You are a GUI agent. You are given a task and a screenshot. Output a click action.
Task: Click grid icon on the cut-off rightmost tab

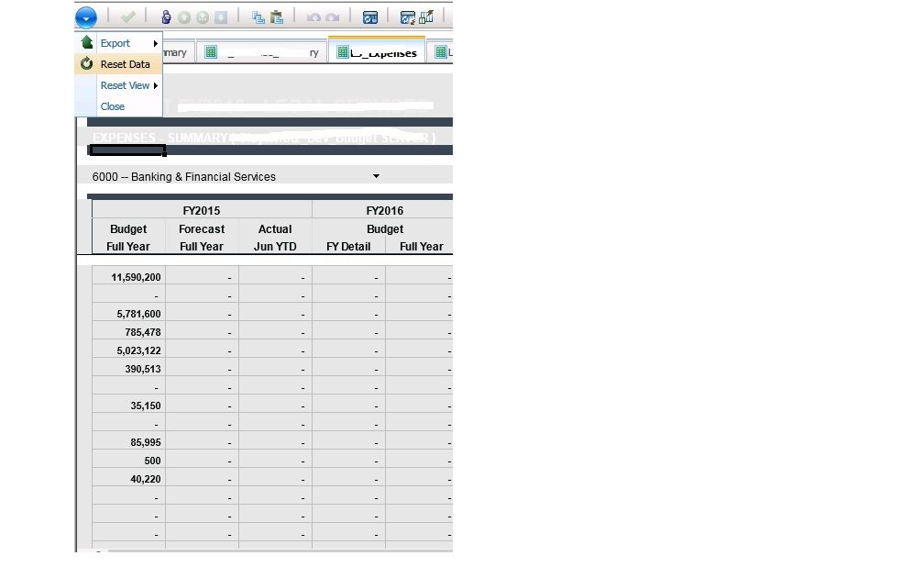coord(440,52)
